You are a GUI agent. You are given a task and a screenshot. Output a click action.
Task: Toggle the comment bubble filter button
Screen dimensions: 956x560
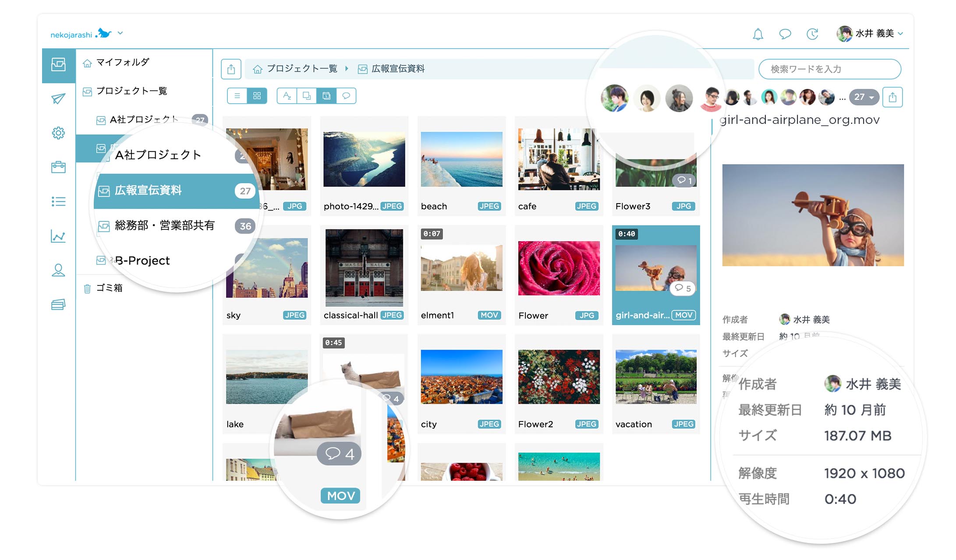pos(346,96)
